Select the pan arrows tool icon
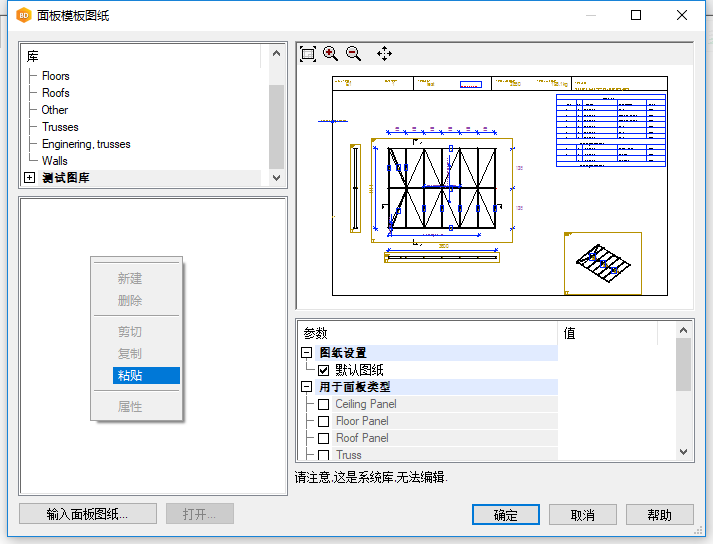Image resolution: width=713 pixels, height=544 pixels. 384,54
